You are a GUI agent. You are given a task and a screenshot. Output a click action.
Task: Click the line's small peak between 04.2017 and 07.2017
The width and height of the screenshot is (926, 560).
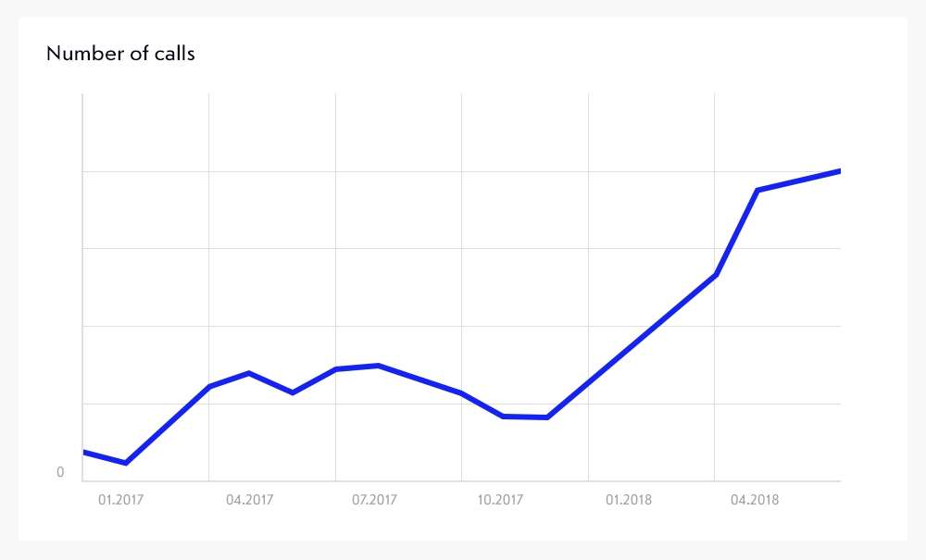248,373
